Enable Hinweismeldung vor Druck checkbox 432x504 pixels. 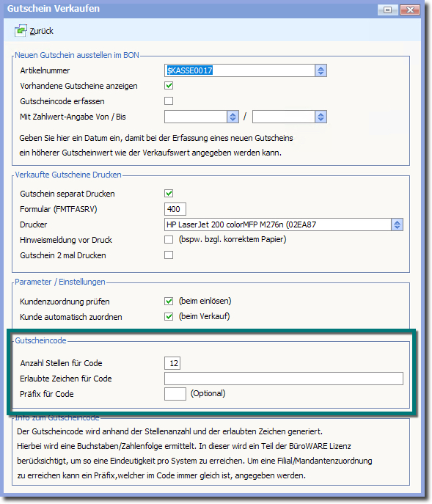[169, 239]
